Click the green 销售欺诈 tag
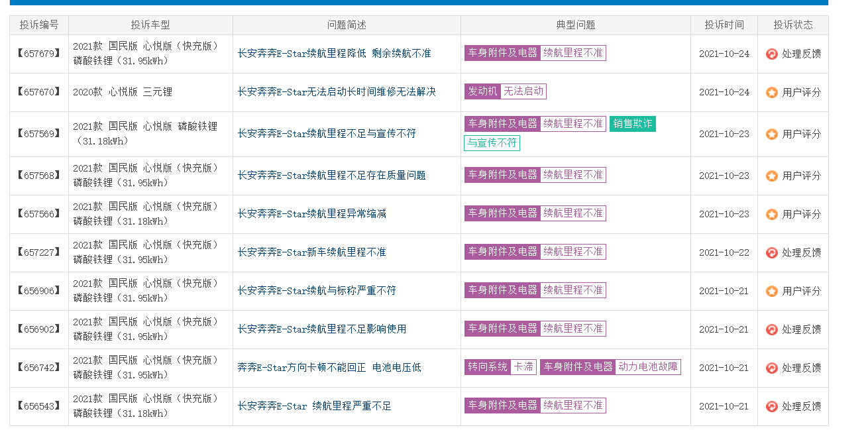This screenshot has height=436, width=868. pos(633,124)
